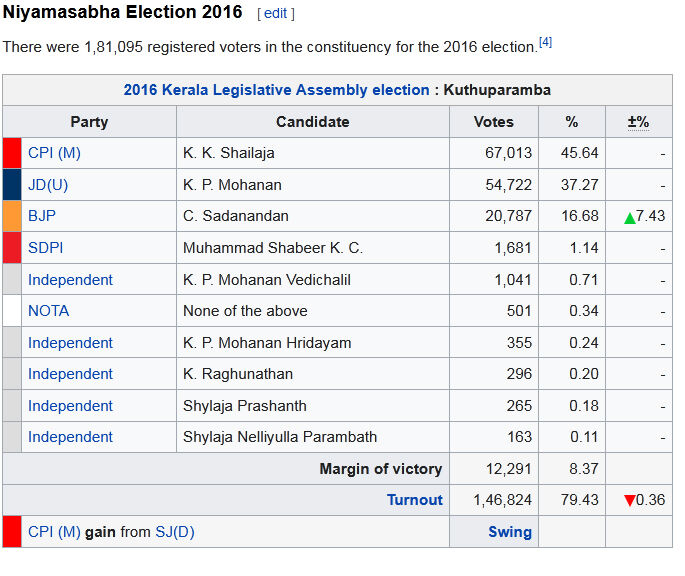Click candidate name K. K. Shailaja
The width and height of the screenshot is (685, 576).
click(228, 153)
